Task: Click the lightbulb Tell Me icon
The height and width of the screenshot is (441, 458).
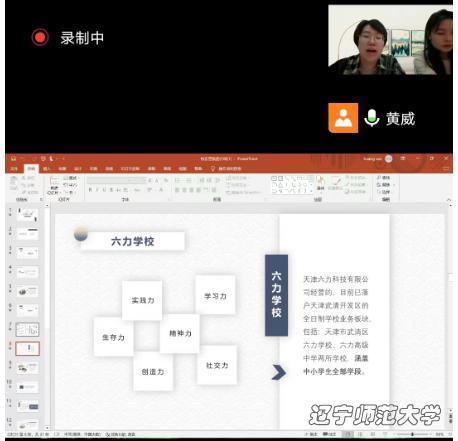Action: tap(213, 169)
